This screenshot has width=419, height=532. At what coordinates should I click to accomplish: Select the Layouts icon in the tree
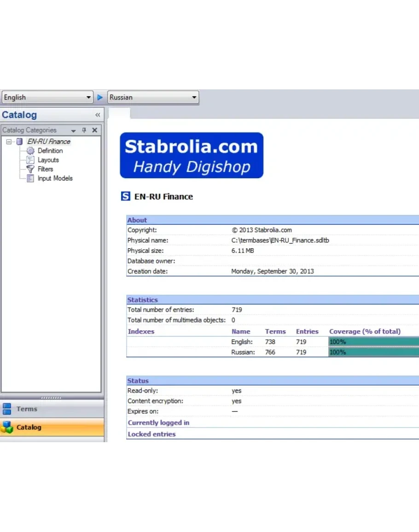click(x=30, y=160)
